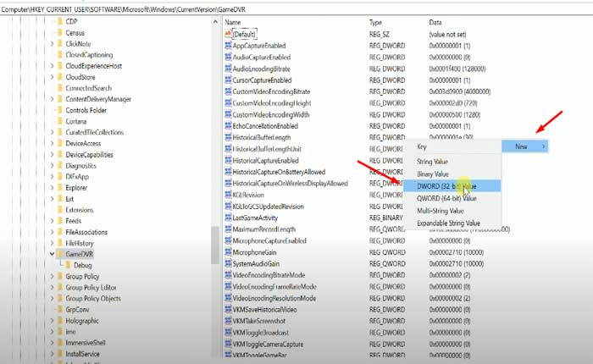The image size is (593, 364).
Task: Click the Explorer folder icon
Action: [x=60, y=187]
